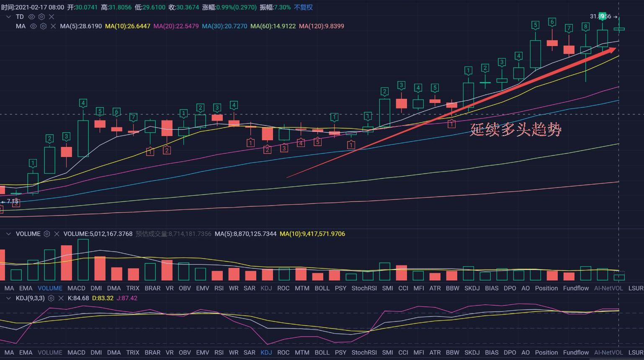This screenshot has height=360, width=644.
Task: Select CCI tab in upper indicator row
Action: point(403,288)
